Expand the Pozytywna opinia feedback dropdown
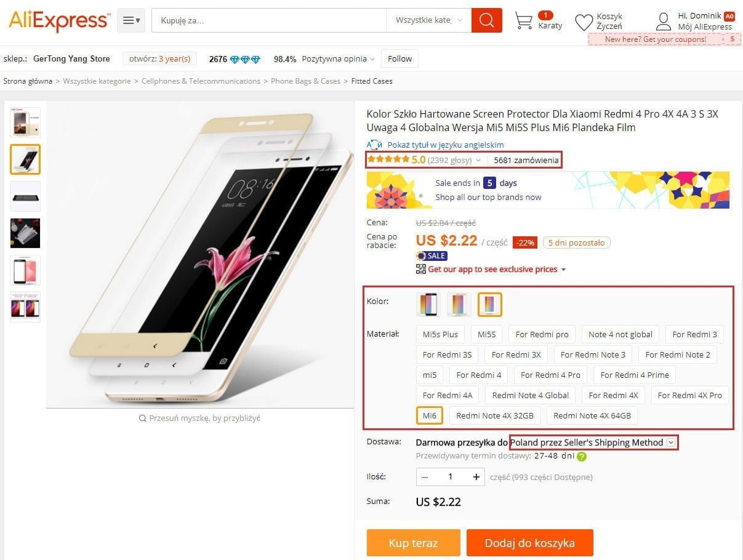 (x=338, y=59)
